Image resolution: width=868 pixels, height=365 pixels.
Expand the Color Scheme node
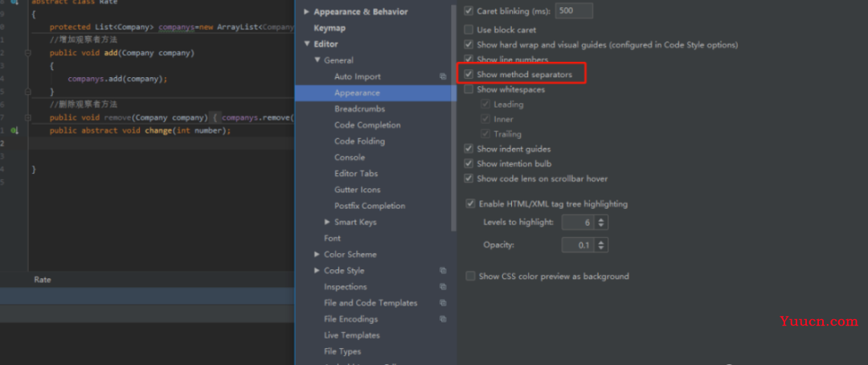(317, 254)
